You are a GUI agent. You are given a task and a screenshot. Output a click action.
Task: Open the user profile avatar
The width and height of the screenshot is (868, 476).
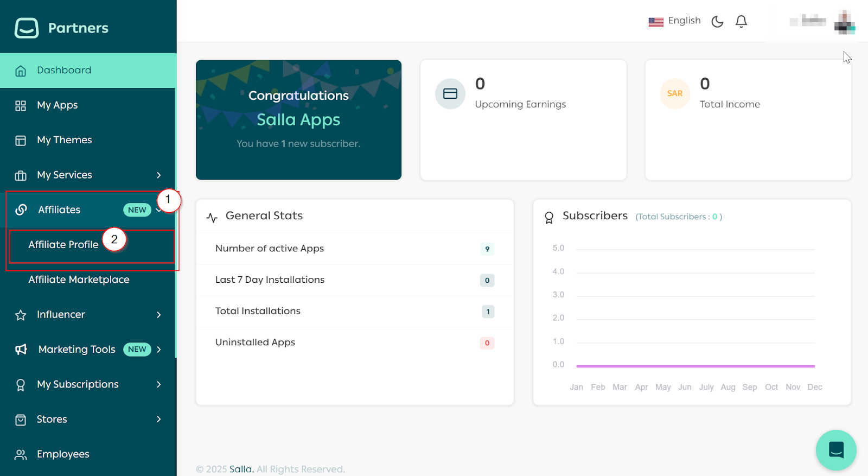[x=844, y=22]
